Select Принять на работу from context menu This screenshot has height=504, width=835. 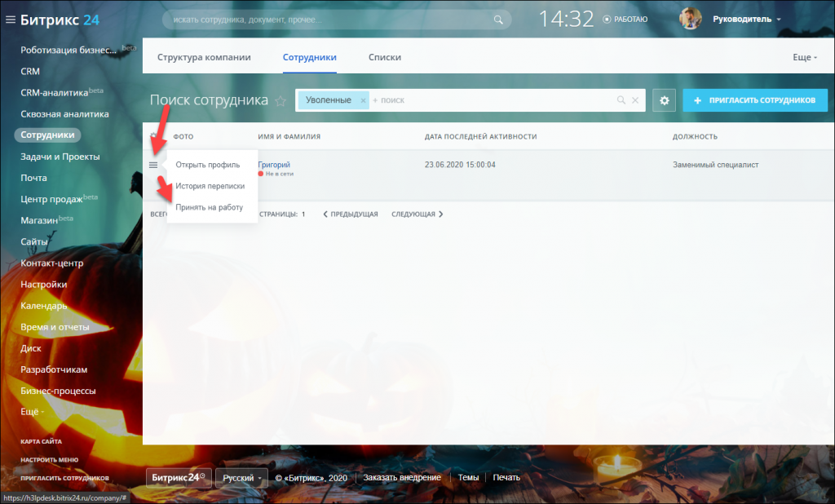click(x=210, y=207)
